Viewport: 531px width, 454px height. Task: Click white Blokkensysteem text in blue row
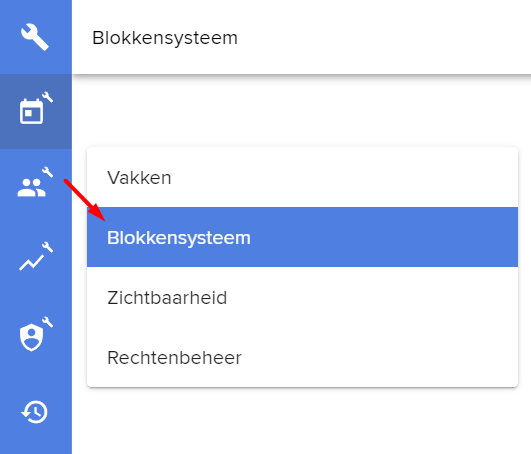click(179, 238)
